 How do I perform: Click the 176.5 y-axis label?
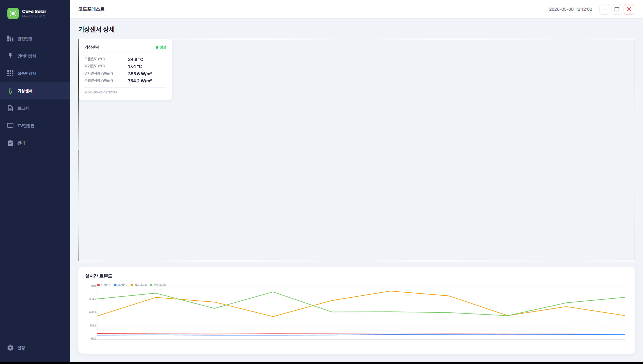point(93,325)
